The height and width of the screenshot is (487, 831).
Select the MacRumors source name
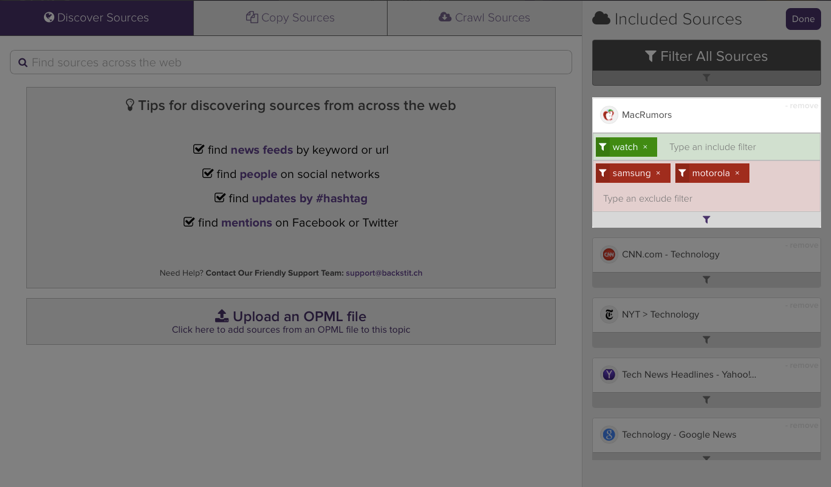pyautogui.click(x=647, y=115)
